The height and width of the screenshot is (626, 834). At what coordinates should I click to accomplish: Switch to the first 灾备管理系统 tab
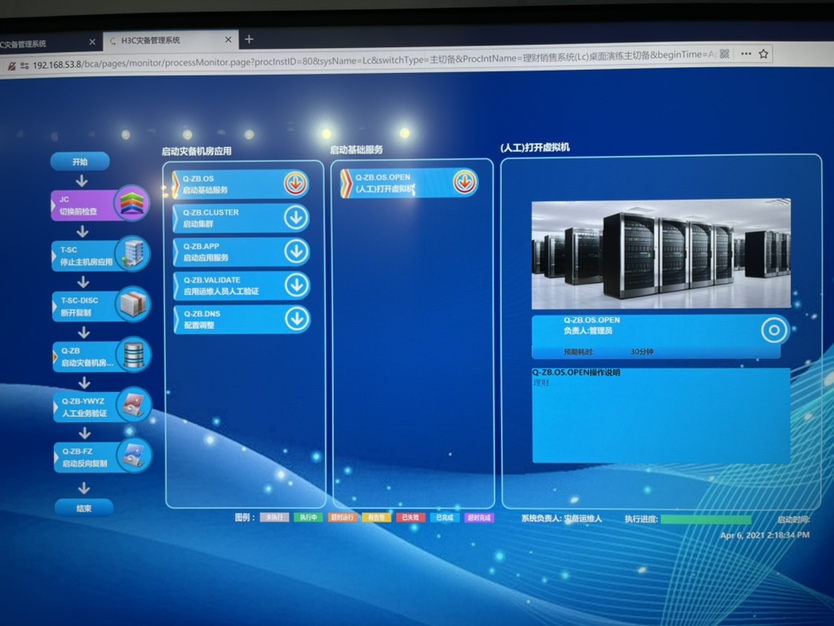click(x=49, y=43)
